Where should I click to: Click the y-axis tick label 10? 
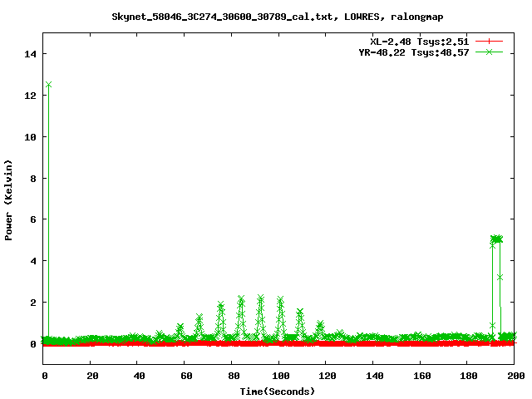pos(30,137)
